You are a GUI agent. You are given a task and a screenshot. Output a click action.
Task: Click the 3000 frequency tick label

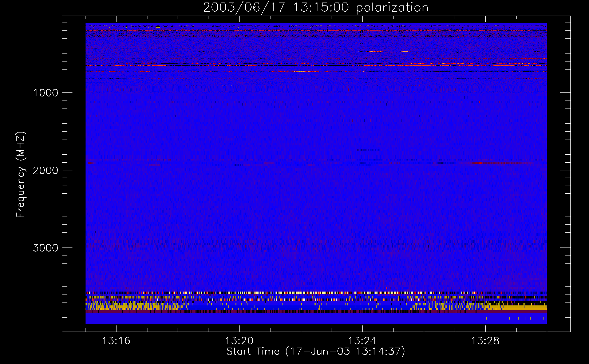point(46,248)
